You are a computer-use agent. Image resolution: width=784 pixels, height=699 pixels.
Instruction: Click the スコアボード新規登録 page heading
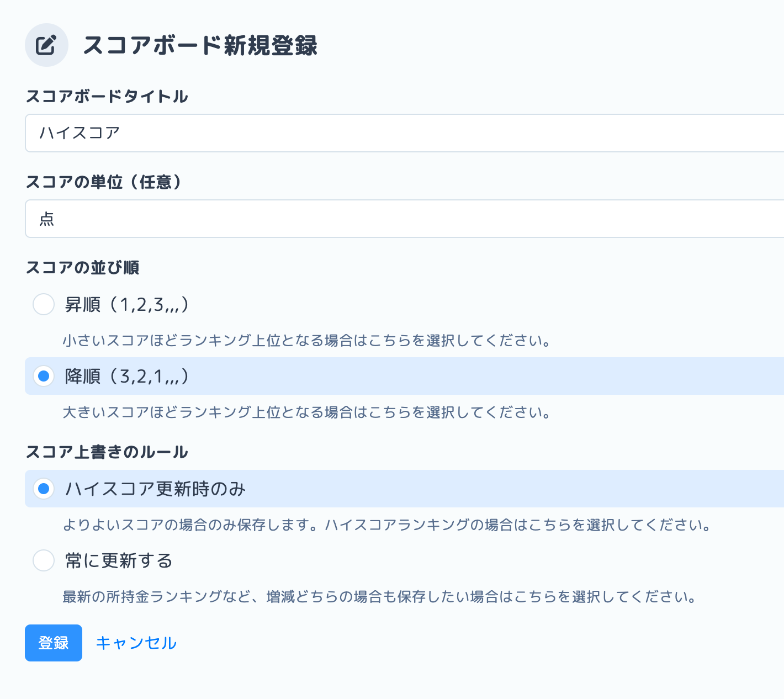(x=200, y=45)
